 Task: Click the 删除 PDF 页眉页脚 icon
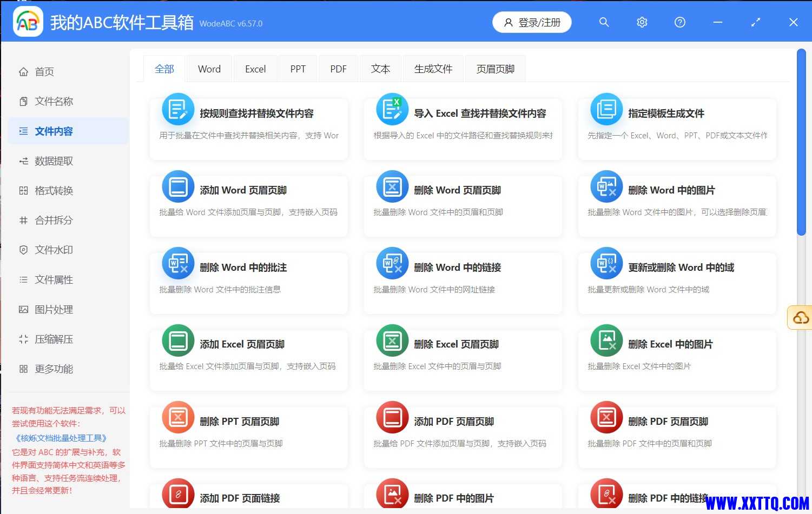tap(606, 418)
